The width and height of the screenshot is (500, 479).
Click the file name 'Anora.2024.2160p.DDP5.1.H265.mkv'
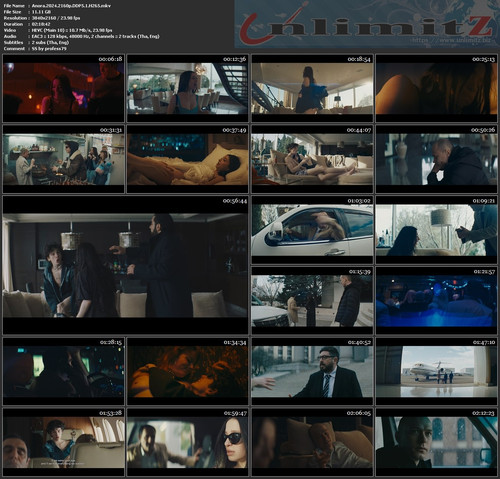pos(71,6)
